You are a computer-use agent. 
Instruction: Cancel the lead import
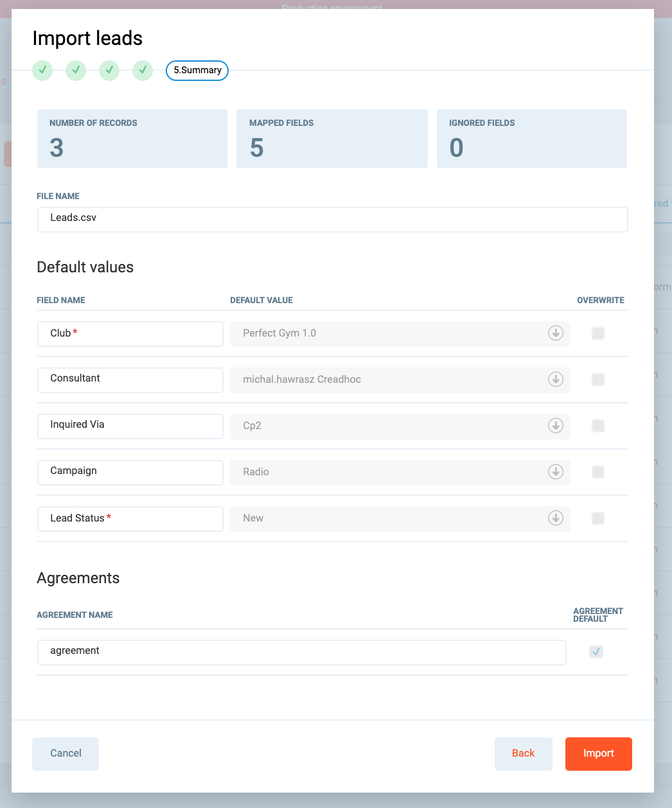coord(66,753)
